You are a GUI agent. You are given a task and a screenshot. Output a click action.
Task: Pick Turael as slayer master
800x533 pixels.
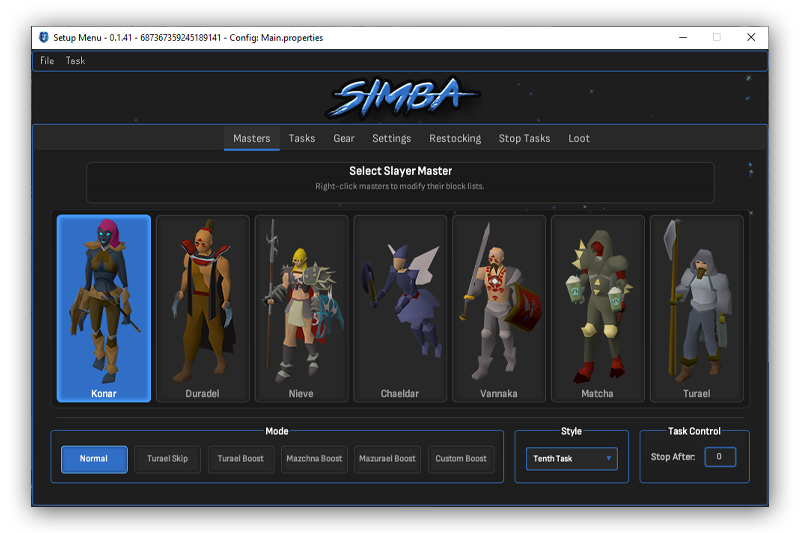click(696, 308)
